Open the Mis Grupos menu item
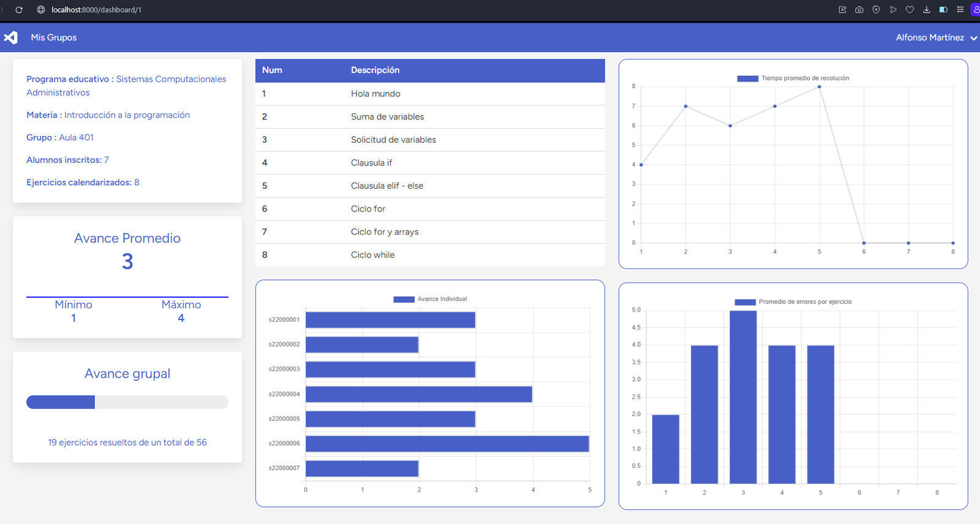The height and width of the screenshot is (524, 980). (54, 37)
